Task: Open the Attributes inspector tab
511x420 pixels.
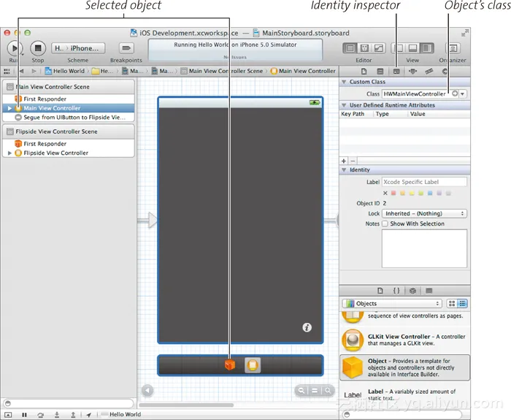Action: click(412, 71)
